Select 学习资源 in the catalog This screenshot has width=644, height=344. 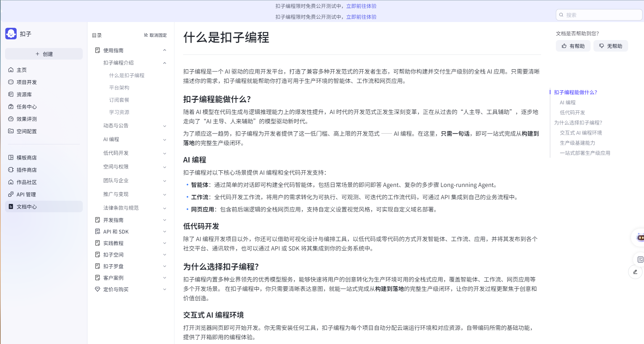pyautogui.click(x=119, y=112)
